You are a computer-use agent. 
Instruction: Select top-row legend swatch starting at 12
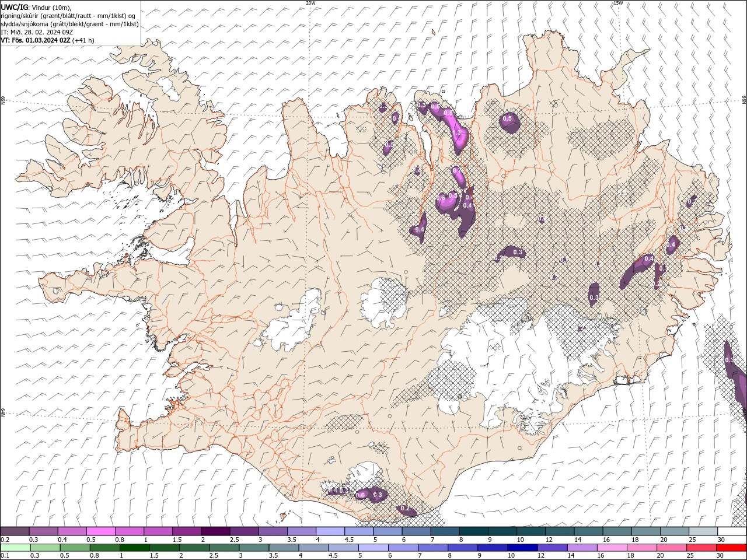559,531
